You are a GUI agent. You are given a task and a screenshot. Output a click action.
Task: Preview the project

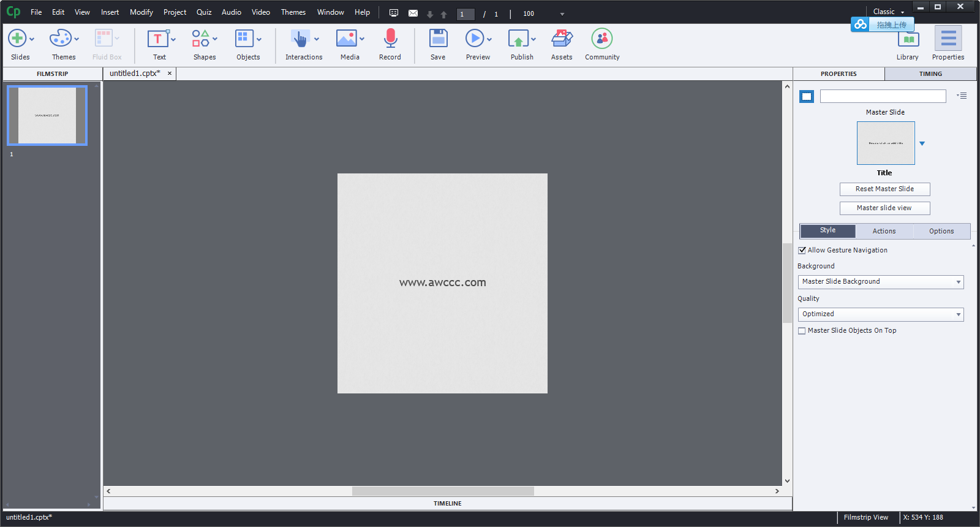(x=475, y=39)
